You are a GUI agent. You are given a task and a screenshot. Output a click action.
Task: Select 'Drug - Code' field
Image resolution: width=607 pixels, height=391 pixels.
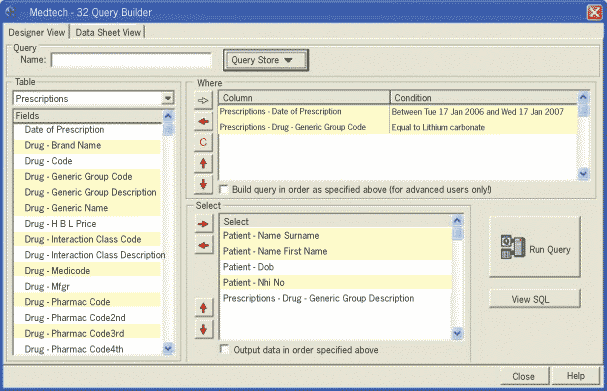[x=87, y=161]
